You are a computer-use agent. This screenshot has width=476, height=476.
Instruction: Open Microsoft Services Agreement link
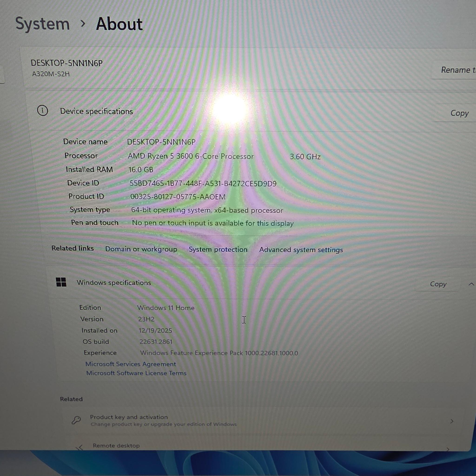(131, 364)
